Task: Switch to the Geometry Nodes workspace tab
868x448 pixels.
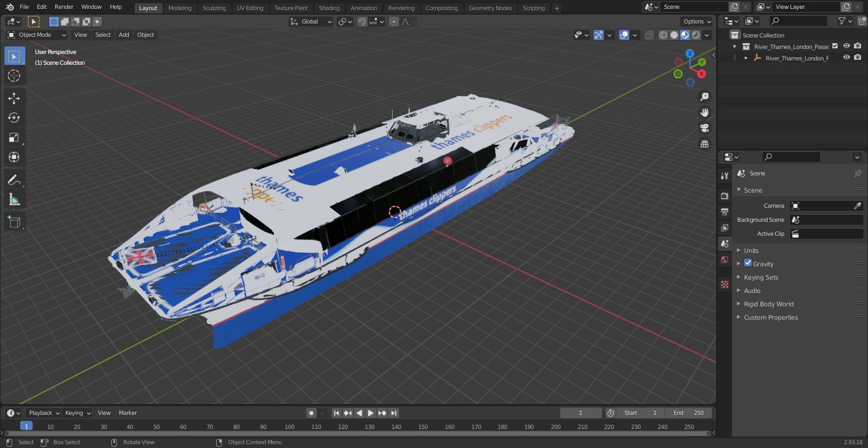Action: [x=490, y=8]
